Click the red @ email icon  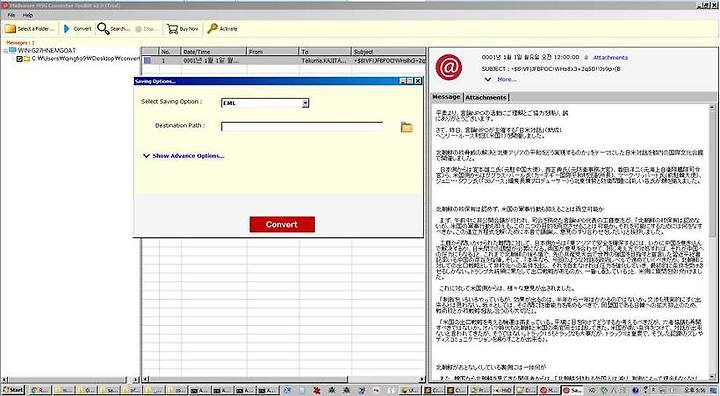(x=449, y=67)
